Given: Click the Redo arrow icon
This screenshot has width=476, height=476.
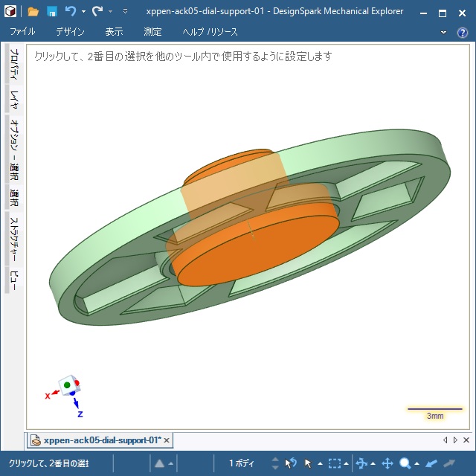Looking at the screenshot, I should click(97, 11).
